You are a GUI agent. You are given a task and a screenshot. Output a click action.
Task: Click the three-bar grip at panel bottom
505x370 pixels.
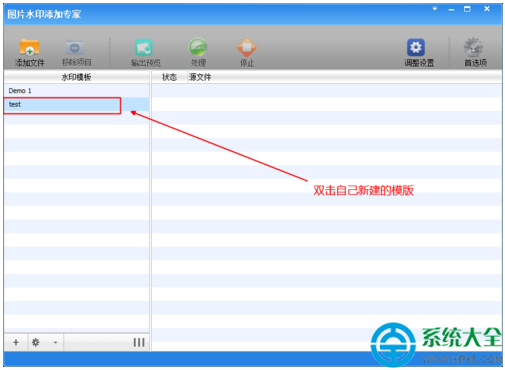pyautogui.click(x=139, y=342)
